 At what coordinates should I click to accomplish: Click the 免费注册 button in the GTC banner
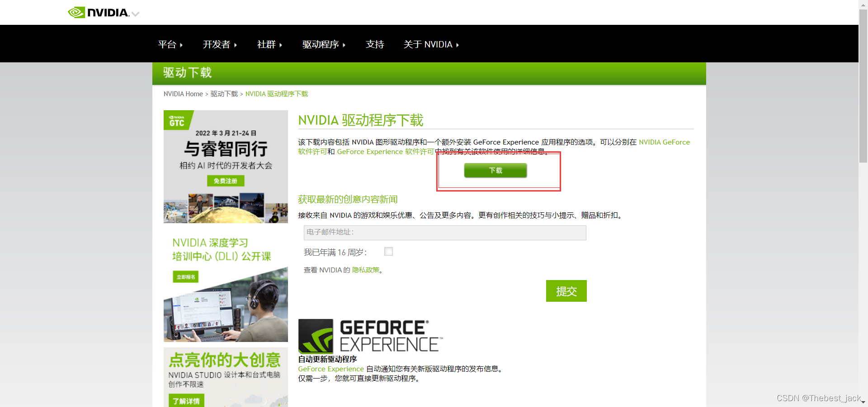coord(226,181)
